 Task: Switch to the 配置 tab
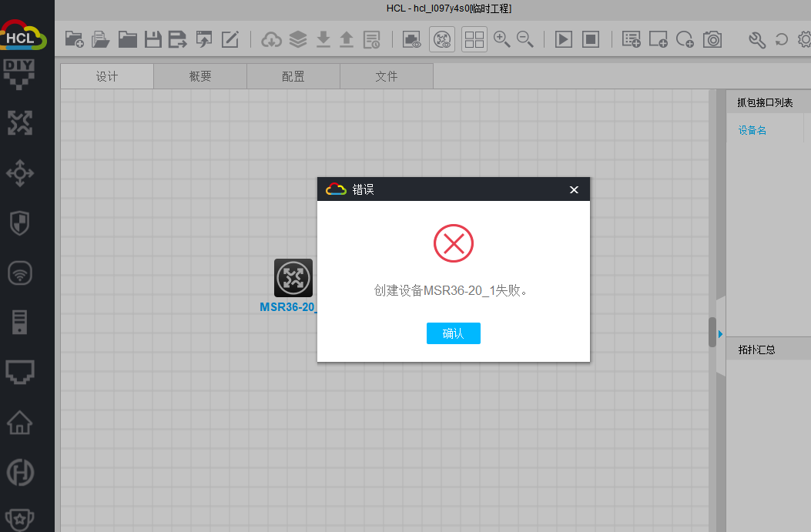(x=293, y=76)
